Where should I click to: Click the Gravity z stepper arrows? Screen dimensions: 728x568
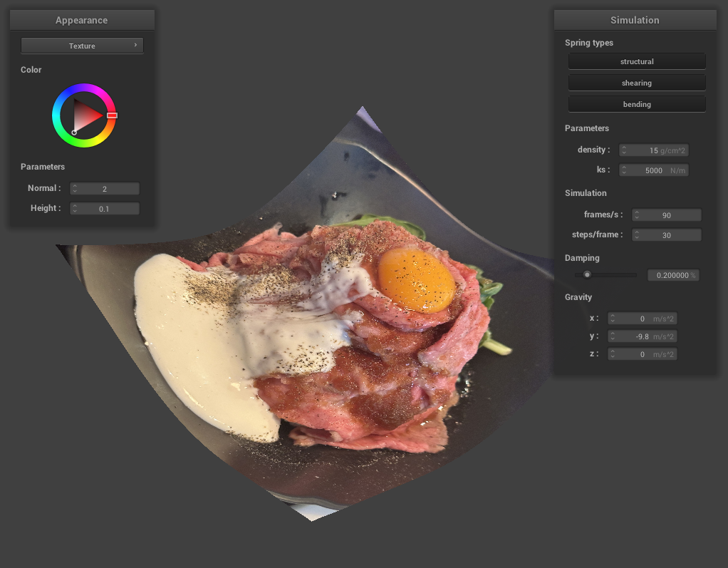click(x=613, y=354)
